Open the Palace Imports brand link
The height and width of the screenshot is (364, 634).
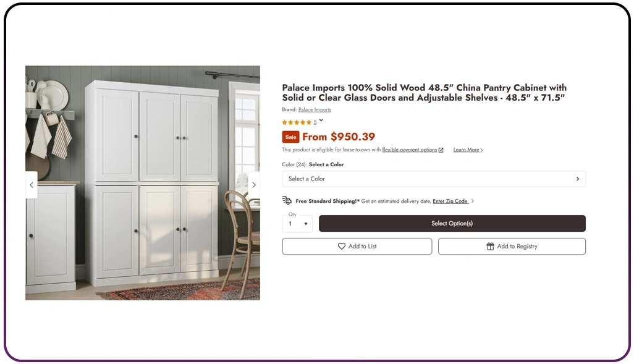click(315, 109)
